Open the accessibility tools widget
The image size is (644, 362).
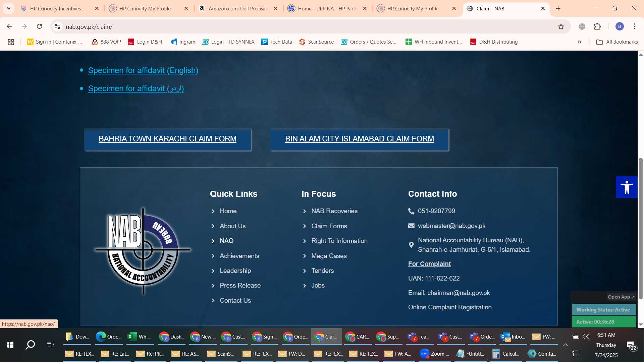pos(627,187)
